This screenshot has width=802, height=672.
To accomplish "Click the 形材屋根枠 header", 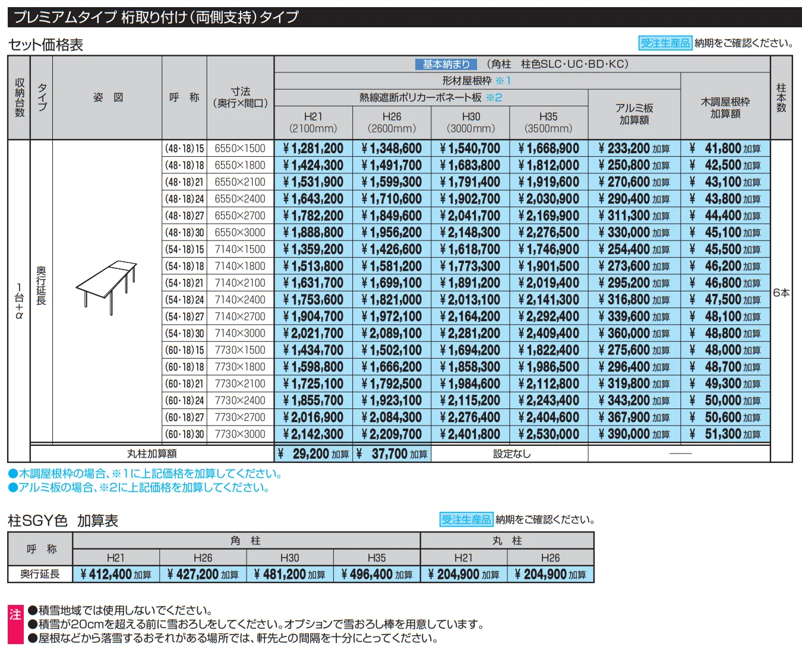I will coord(477,81).
